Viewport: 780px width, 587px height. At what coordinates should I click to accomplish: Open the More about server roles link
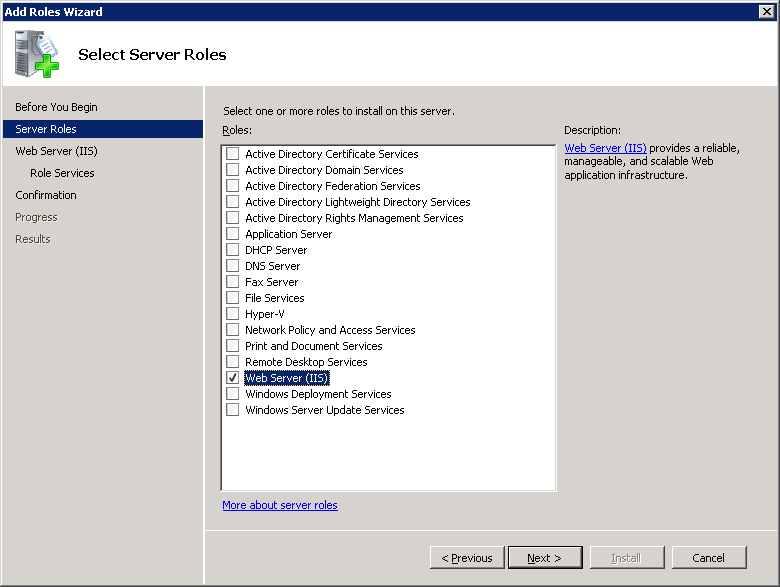280,505
